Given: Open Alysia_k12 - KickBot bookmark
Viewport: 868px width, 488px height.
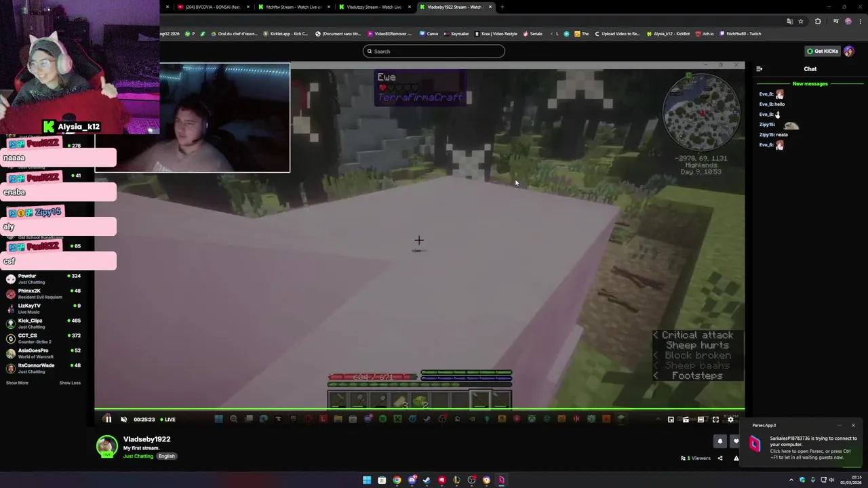Looking at the screenshot, I should click(668, 34).
